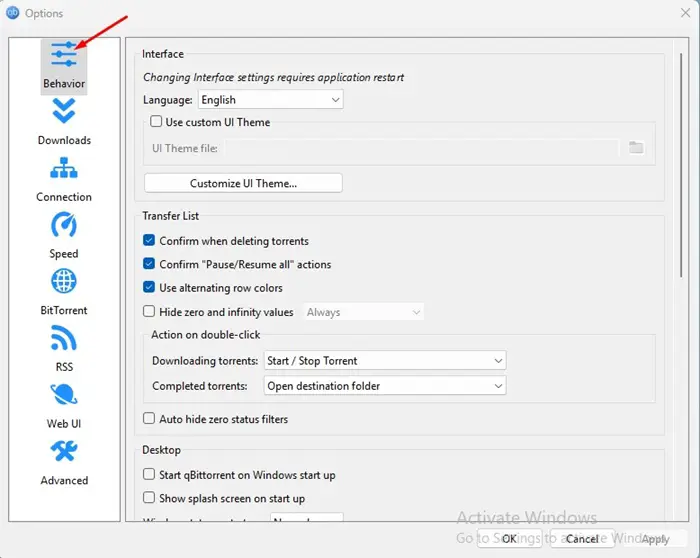Select the Connection network icon
The height and width of the screenshot is (558, 700).
(x=64, y=168)
